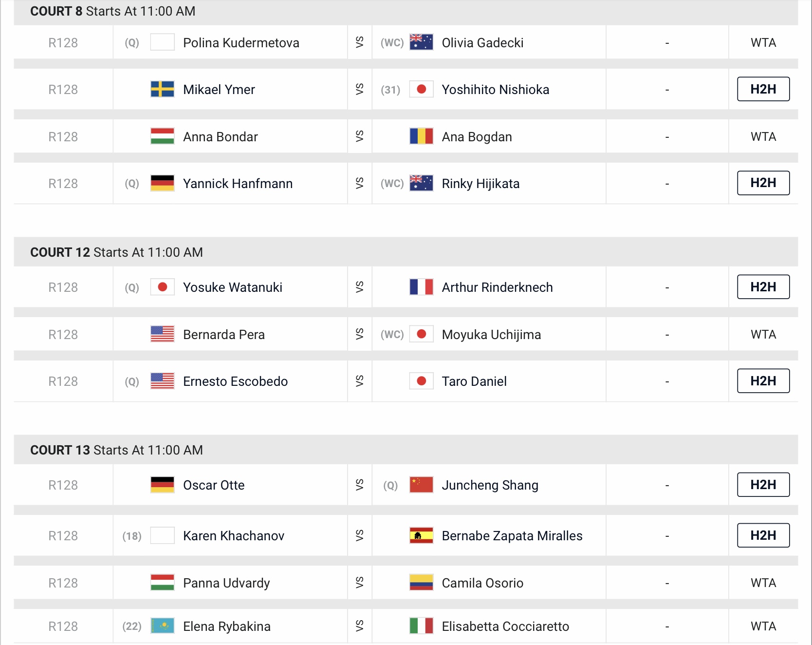Click the Spanish flag beside Bernabe Zapata Miralles
The image size is (812, 645).
pyautogui.click(x=421, y=536)
